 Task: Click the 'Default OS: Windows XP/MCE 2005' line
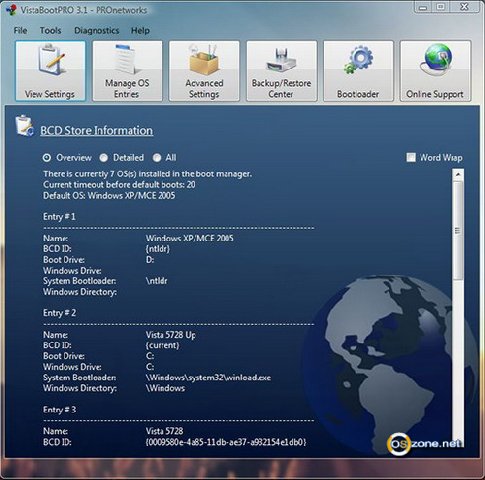[x=109, y=195]
